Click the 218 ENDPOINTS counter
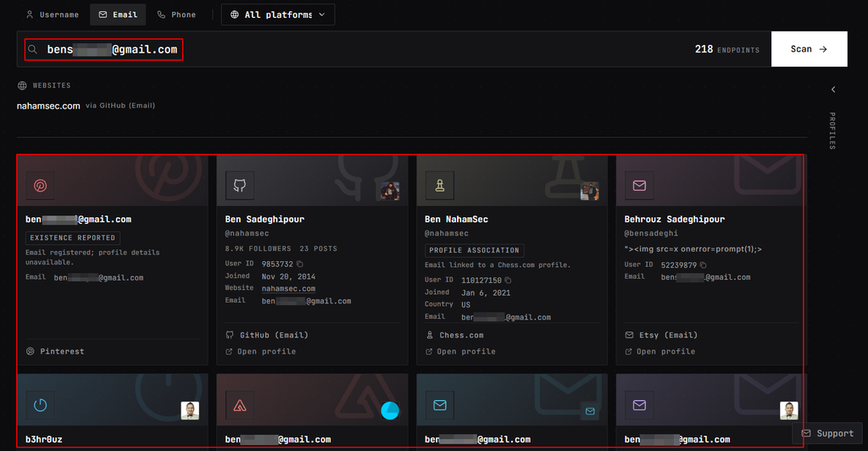The height and width of the screenshot is (451, 868). pyautogui.click(x=726, y=49)
